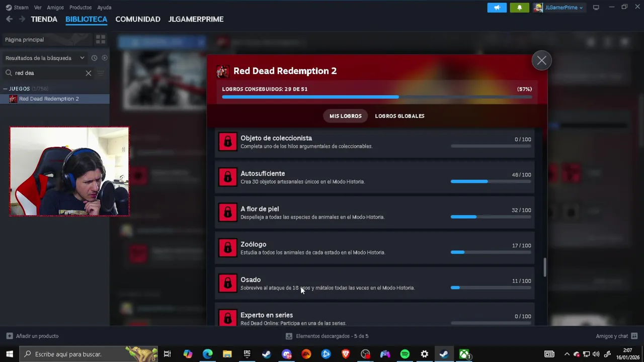The width and height of the screenshot is (644, 362).
Task: Click the Experto en series lock icon
Action: click(x=227, y=318)
